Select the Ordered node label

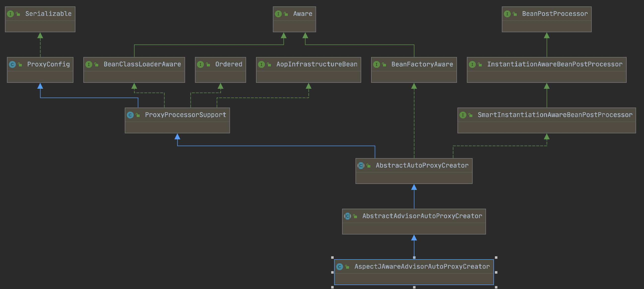(x=229, y=64)
